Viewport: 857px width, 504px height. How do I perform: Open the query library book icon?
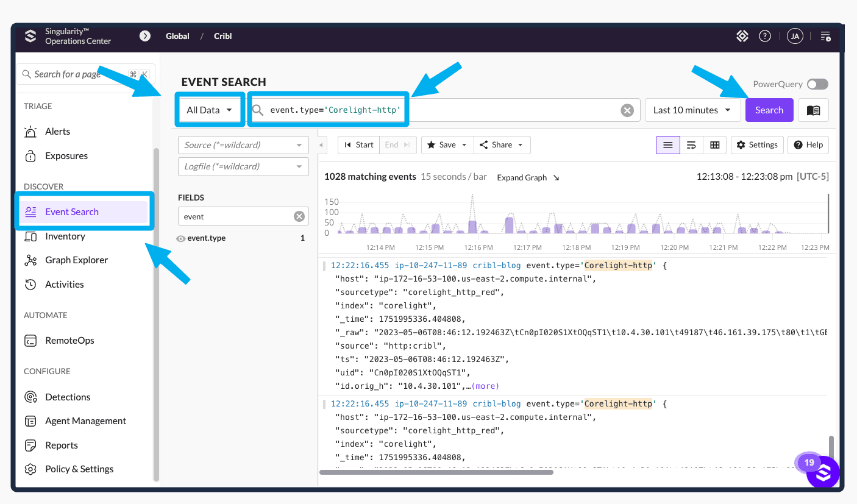tap(813, 110)
